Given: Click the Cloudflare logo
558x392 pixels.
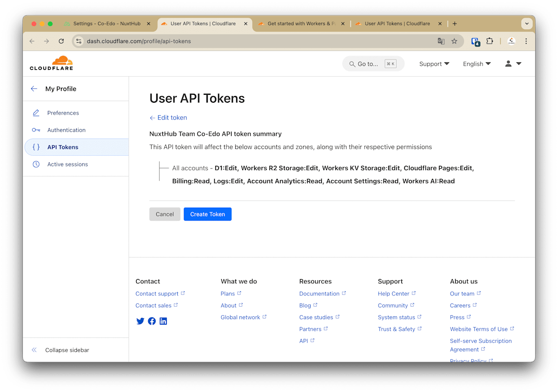Looking at the screenshot, I should pyautogui.click(x=51, y=63).
